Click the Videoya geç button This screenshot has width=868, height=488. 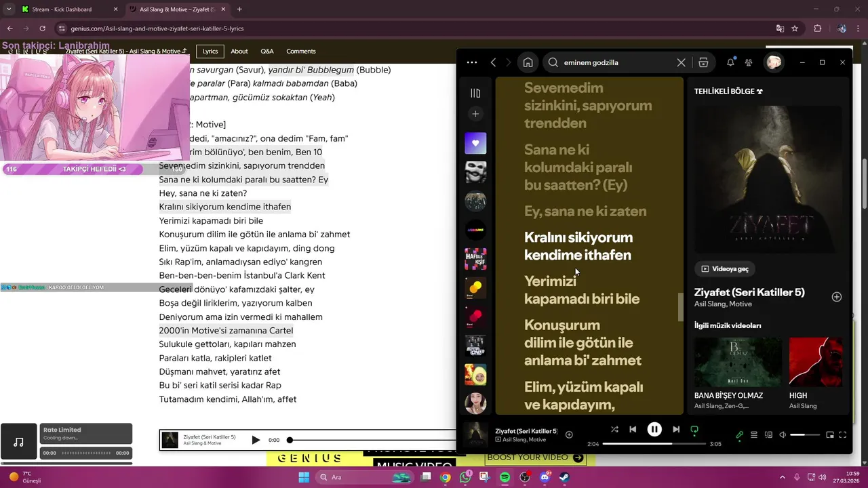click(725, 269)
